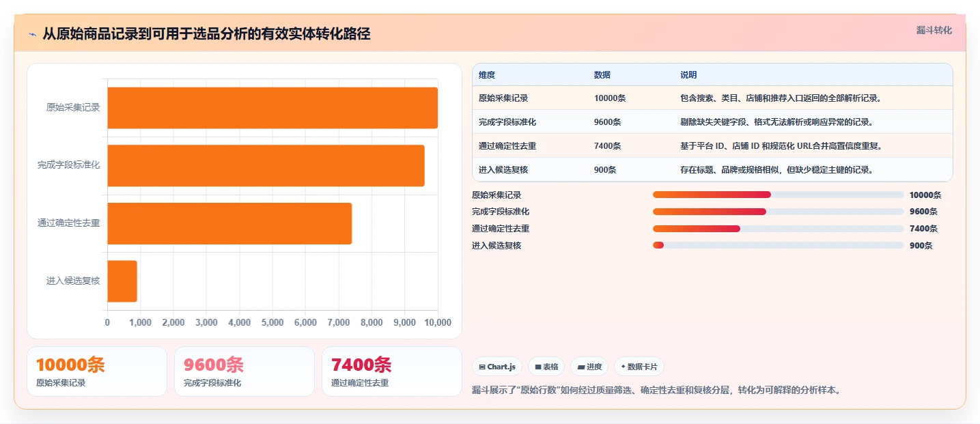Click the 漏斗转化 tag in header
The width and height of the screenshot is (980, 424).
934,30
